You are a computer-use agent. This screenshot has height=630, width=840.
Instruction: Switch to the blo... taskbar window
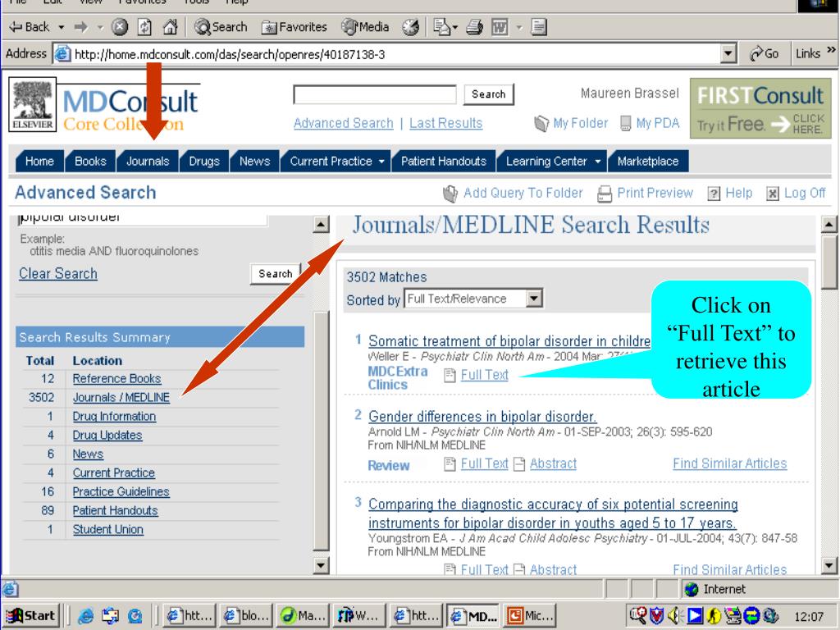pos(246,616)
